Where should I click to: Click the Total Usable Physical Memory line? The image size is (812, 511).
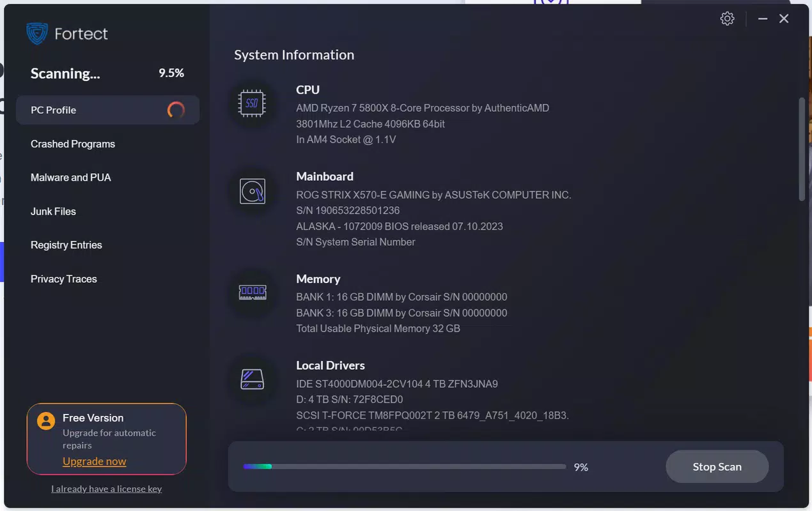pyautogui.click(x=378, y=328)
